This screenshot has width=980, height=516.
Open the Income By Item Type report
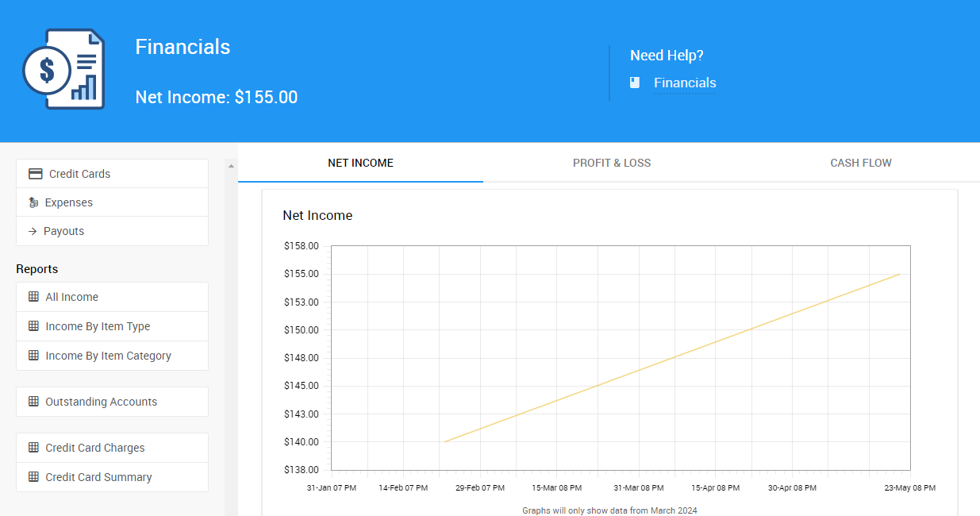pyautogui.click(x=98, y=326)
